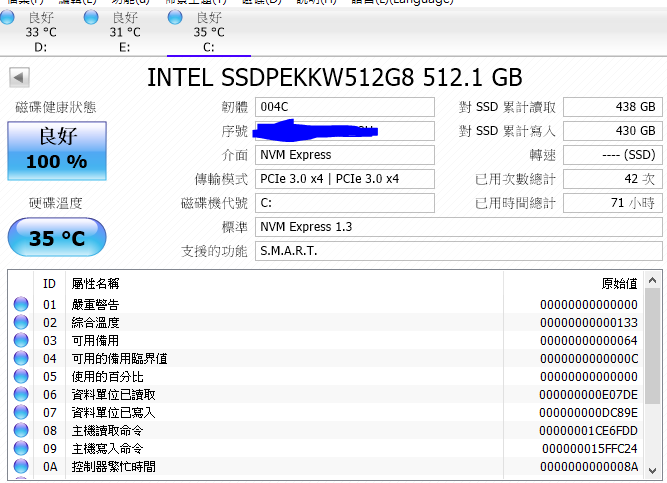Select the 控制器繁忙時間 attribute row
Screen dimensions: 667x483
325,466
